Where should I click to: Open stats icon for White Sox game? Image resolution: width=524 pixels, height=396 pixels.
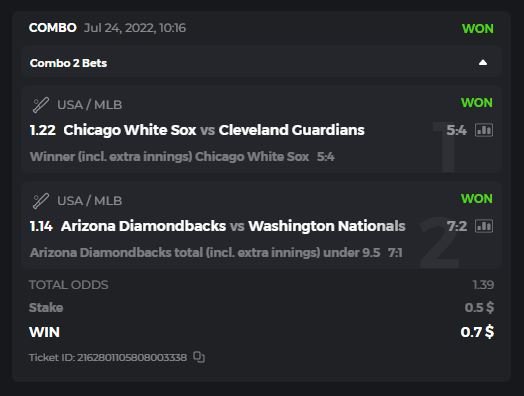(x=484, y=130)
